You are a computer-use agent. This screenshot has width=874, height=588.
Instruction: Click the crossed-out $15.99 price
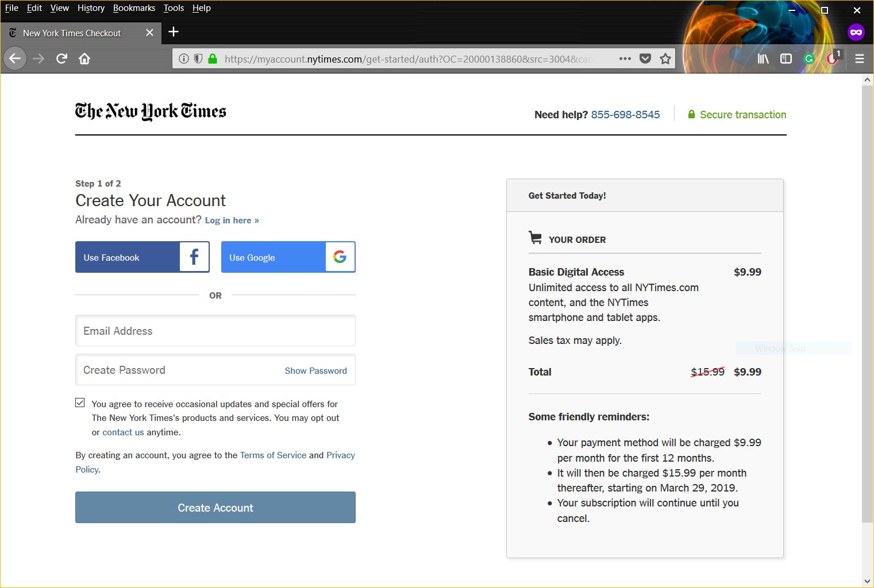point(707,372)
